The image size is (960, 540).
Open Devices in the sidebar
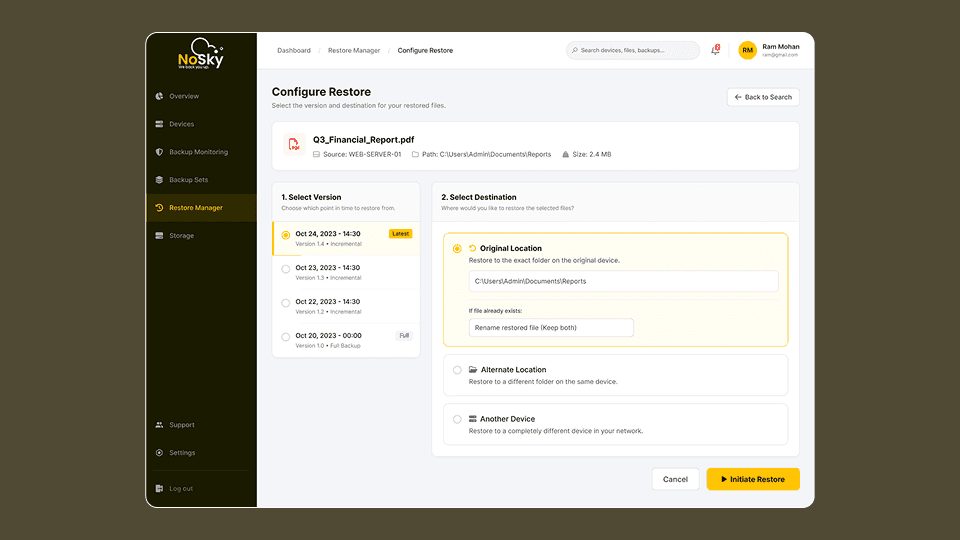(181, 124)
